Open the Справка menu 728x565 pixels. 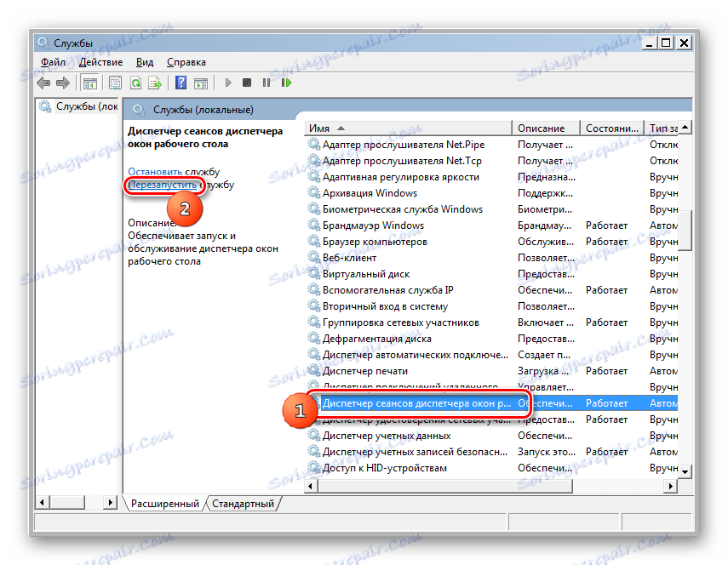point(186,62)
